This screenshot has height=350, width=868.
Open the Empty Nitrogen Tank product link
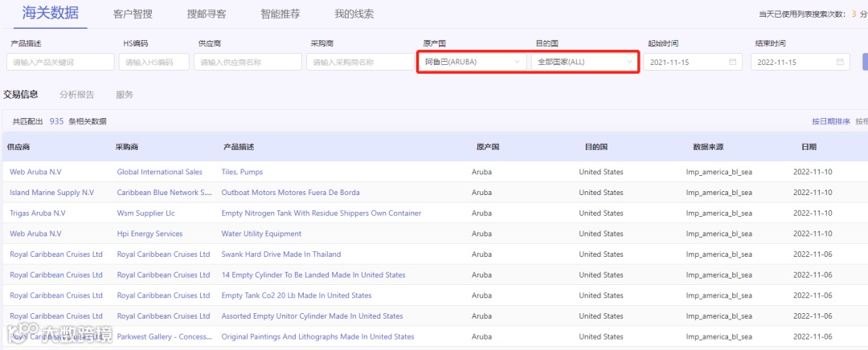tap(321, 213)
